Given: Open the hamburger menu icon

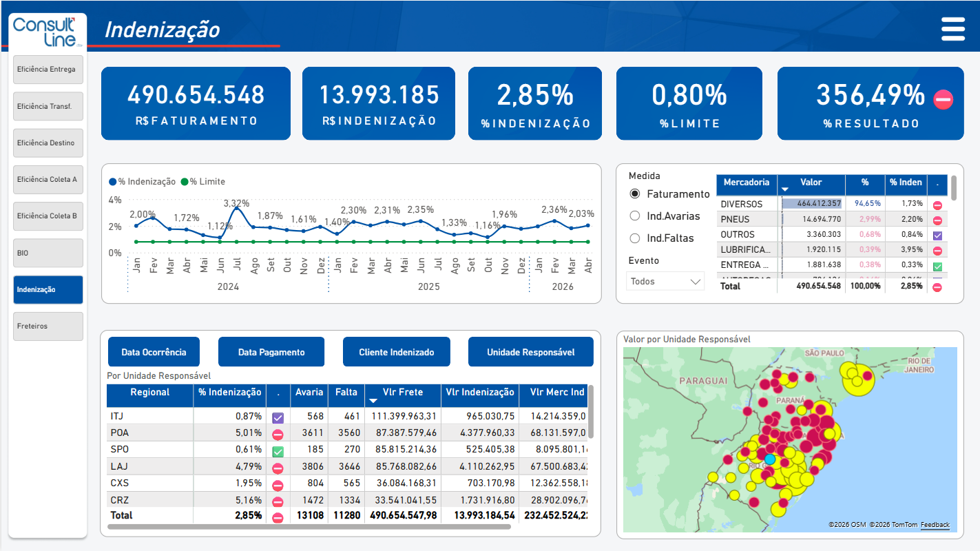Looking at the screenshot, I should tap(953, 30).
